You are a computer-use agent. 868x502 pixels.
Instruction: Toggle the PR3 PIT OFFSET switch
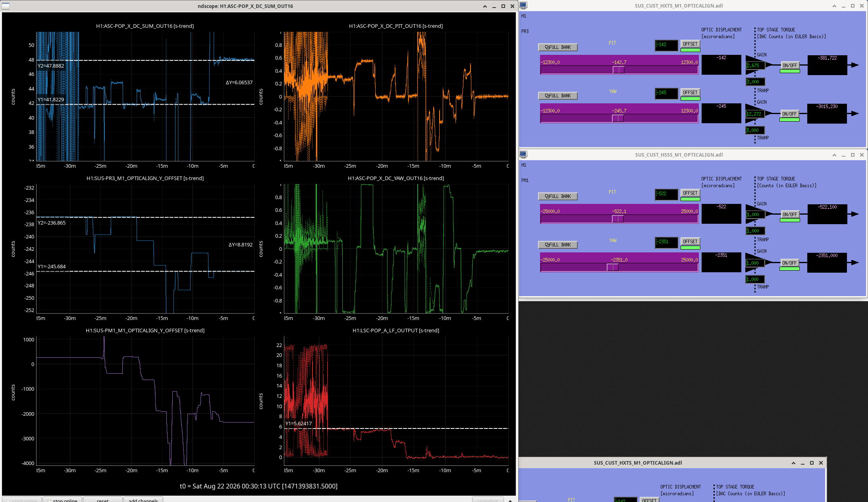pos(690,44)
